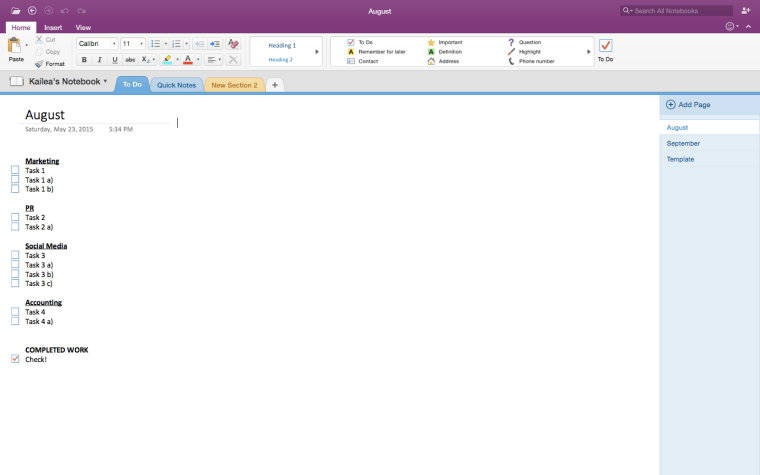Image resolution: width=760 pixels, height=475 pixels.
Task: Apply underline formatting
Action: (x=115, y=60)
